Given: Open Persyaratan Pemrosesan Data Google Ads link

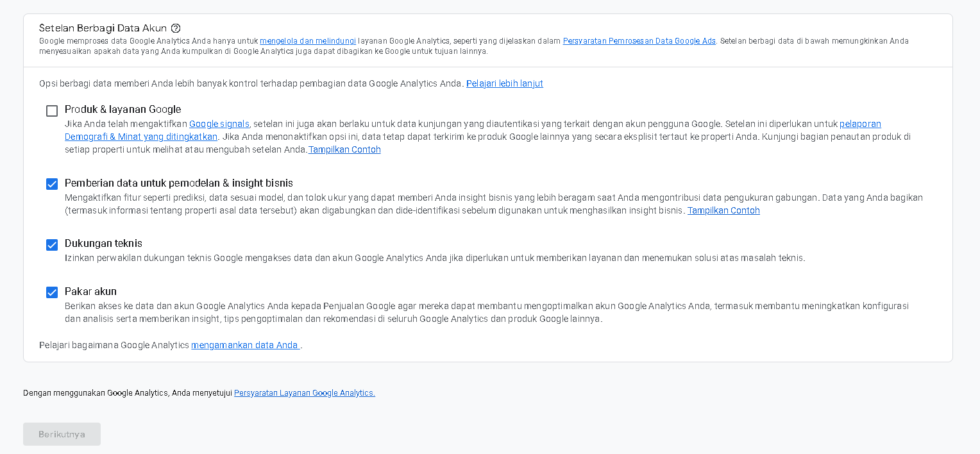Looking at the screenshot, I should coord(639,41).
